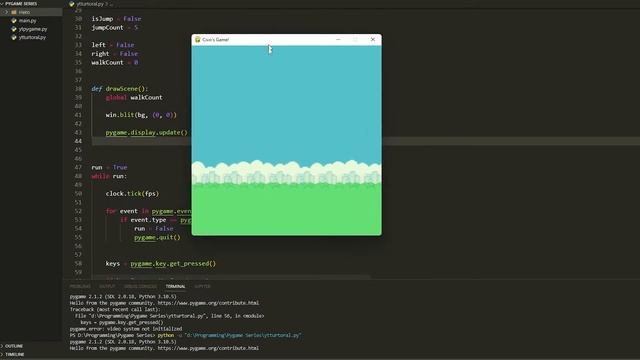Open yttutorial.py in the explorer
The width and height of the screenshot is (640, 360).
click(x=32, y=37)
